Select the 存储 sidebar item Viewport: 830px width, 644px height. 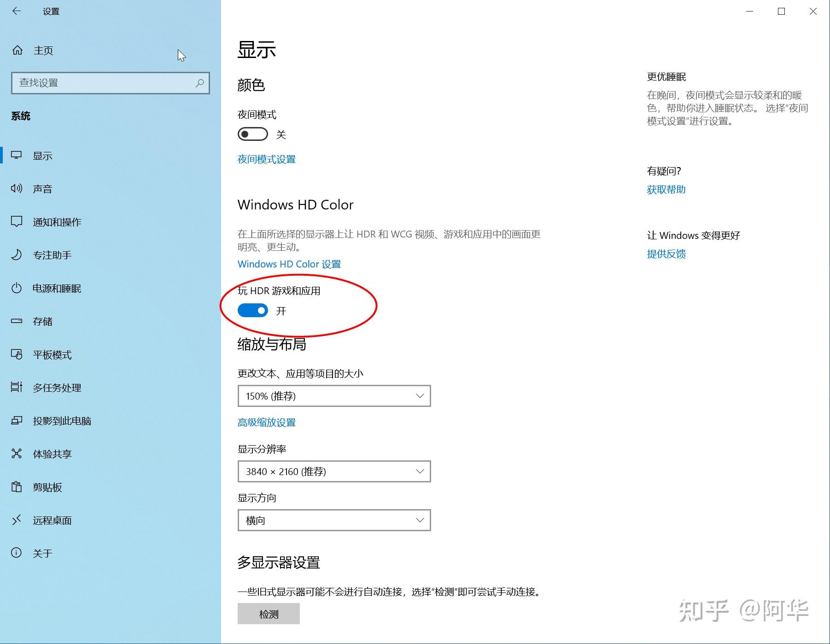(111, 321)
